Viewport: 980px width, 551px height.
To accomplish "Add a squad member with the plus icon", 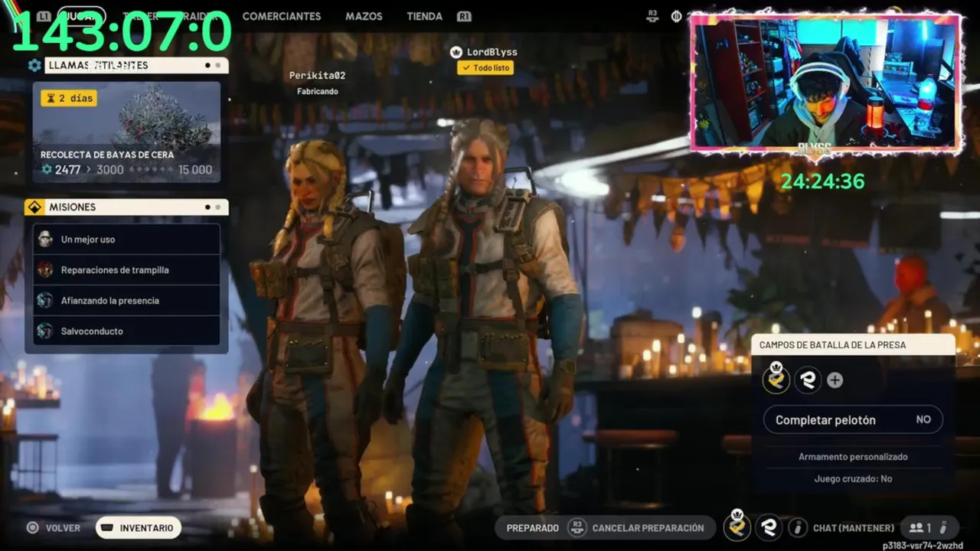I will tap(835, 380).
